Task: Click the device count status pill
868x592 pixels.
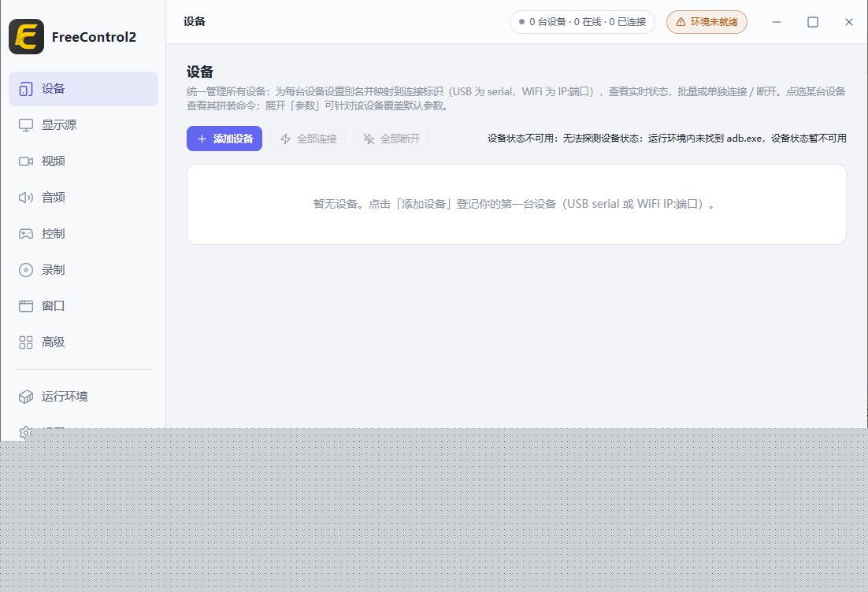Action: coord(582,22)
